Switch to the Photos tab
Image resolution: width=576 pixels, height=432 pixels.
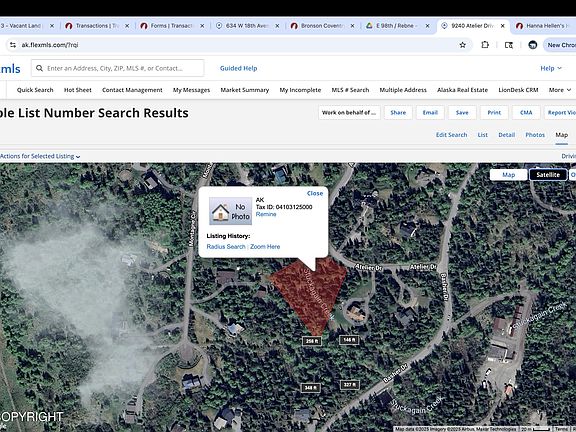(535, 135)
